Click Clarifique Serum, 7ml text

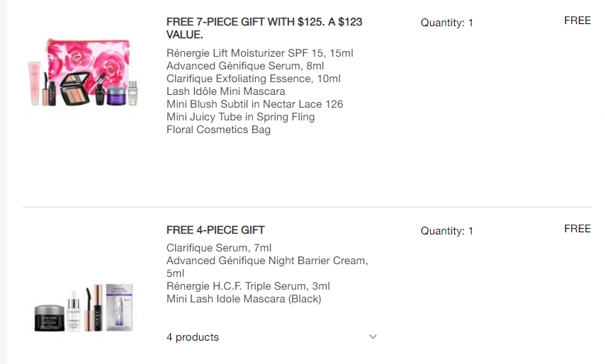(219, 248)
